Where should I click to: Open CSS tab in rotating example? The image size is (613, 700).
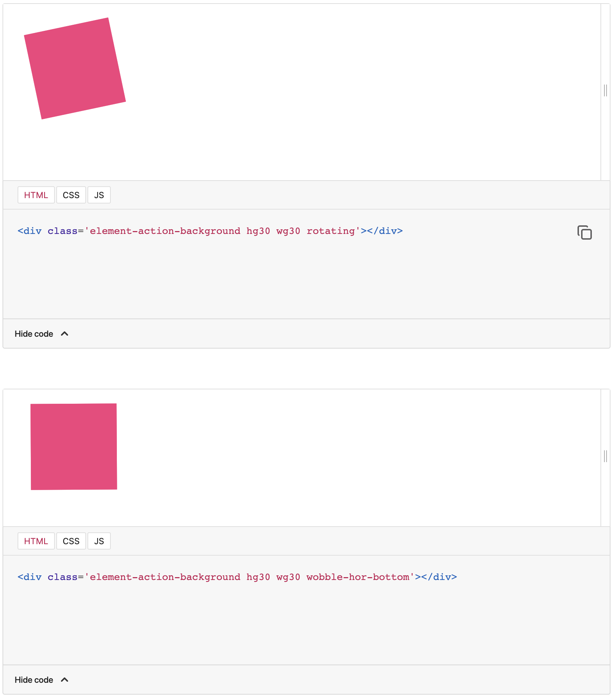(x=71, y=195)
